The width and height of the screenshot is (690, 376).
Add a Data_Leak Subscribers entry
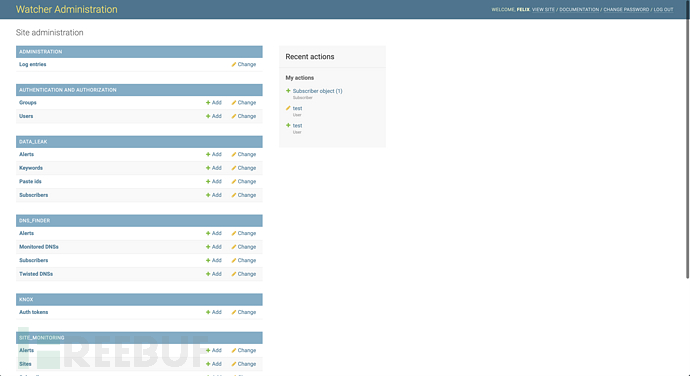tap(214, 195)
